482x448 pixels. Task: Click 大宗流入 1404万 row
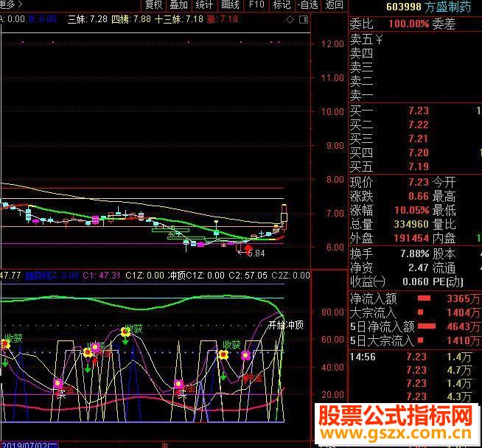[x=415, y=313]
